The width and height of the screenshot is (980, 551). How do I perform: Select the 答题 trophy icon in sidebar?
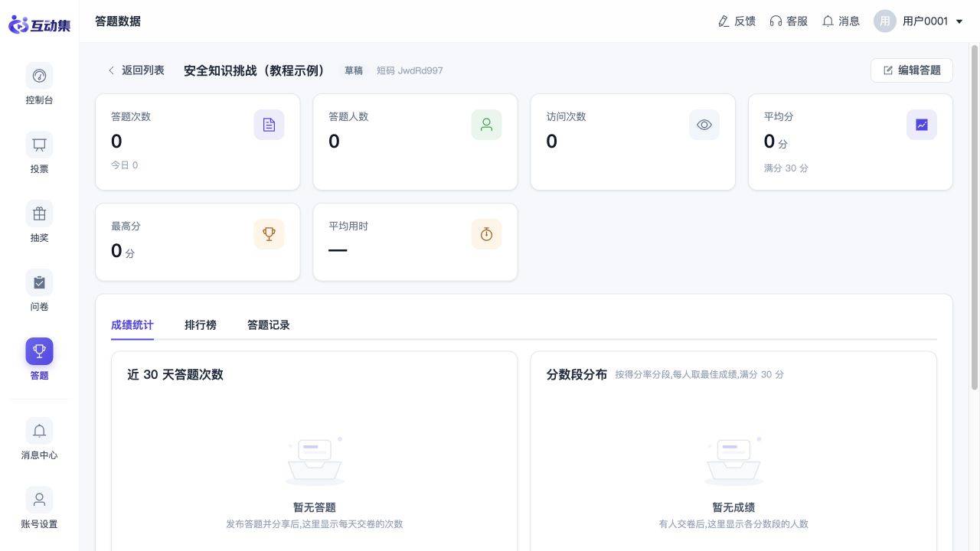coord(39,351)
